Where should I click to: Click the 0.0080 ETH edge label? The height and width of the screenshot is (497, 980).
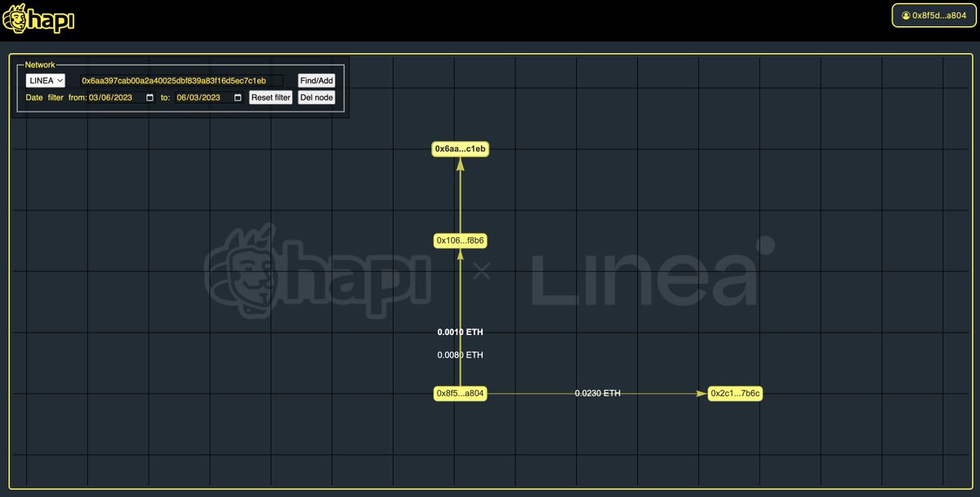coord(461,356)
